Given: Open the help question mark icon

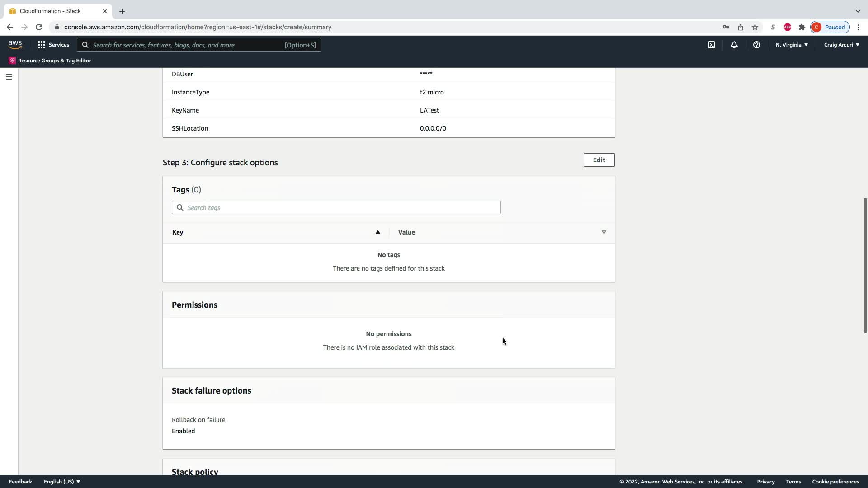Looking at the screenshot, I should 756,45.
